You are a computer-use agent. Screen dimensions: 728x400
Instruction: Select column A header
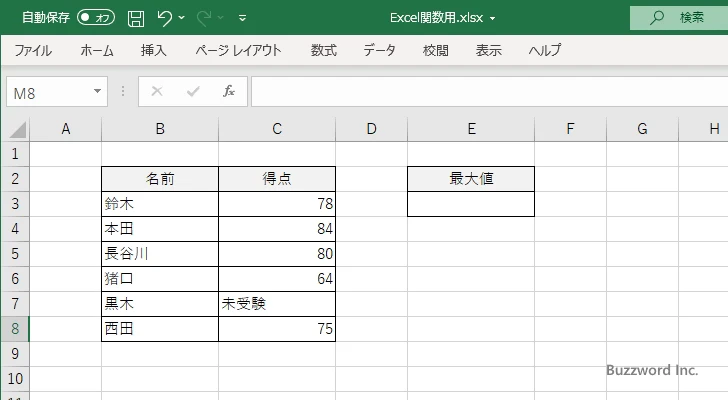[65, 129]
